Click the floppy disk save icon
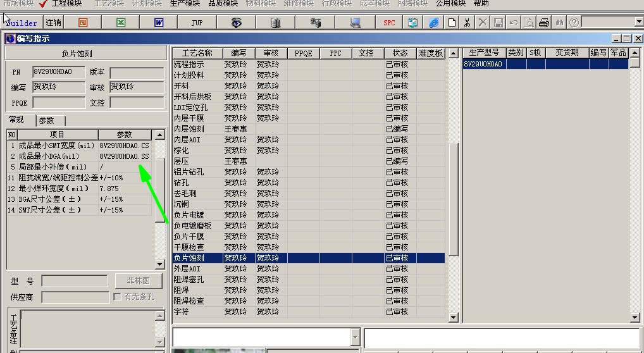Image resolution: width=644 pixels, height=353 pixels. coord(498,23)
